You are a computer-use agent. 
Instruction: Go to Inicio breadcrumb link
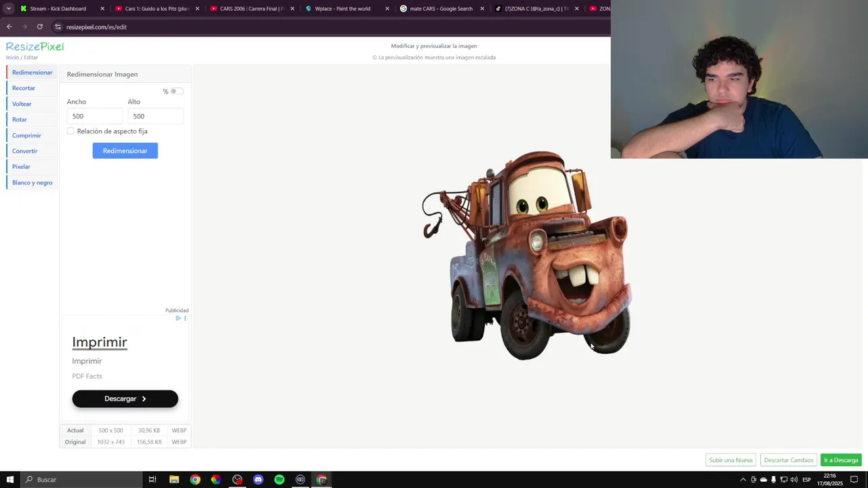(12, 58)
